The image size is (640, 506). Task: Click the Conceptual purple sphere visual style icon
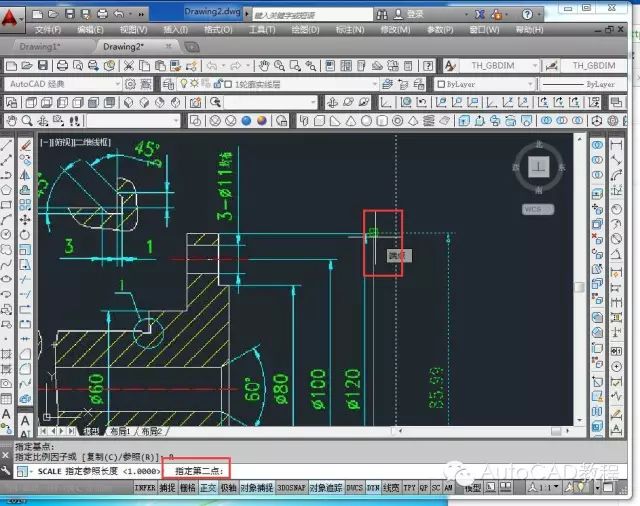(262, 121)
